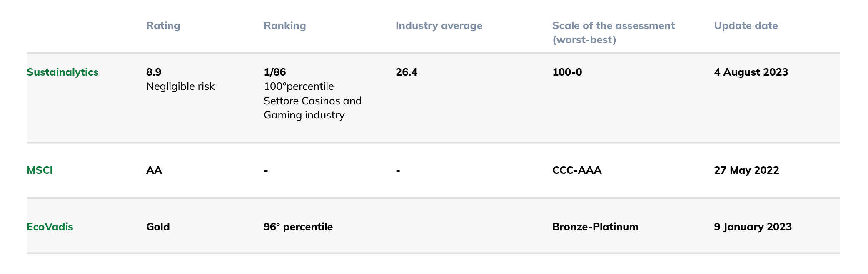Click Scale of the assessment header
This screenshot has width=868, height=274.
614,32
